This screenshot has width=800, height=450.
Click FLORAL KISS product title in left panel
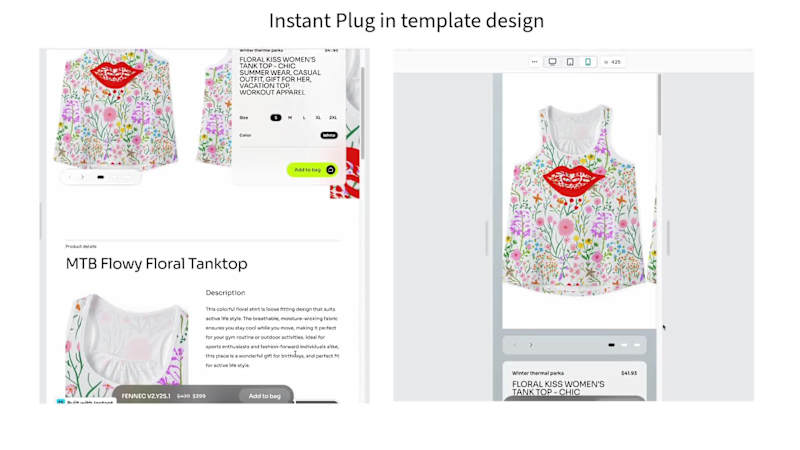pos(280,76)
